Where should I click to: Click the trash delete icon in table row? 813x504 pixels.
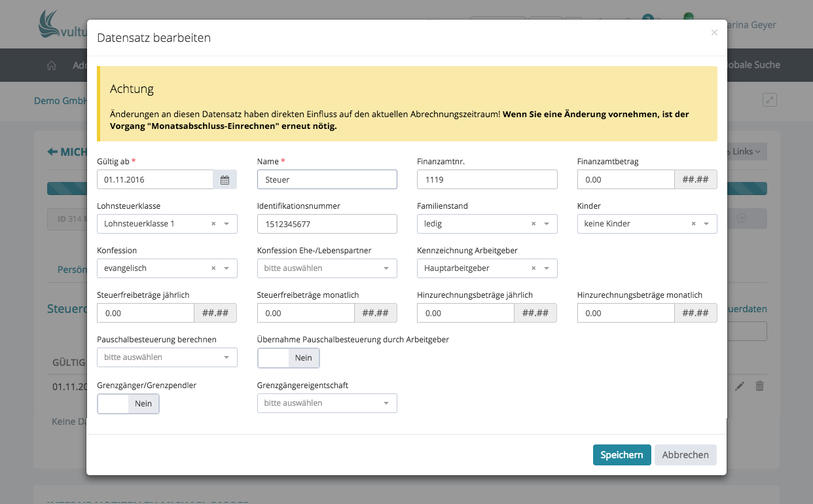pyautogui.click(x=759, y=386)
